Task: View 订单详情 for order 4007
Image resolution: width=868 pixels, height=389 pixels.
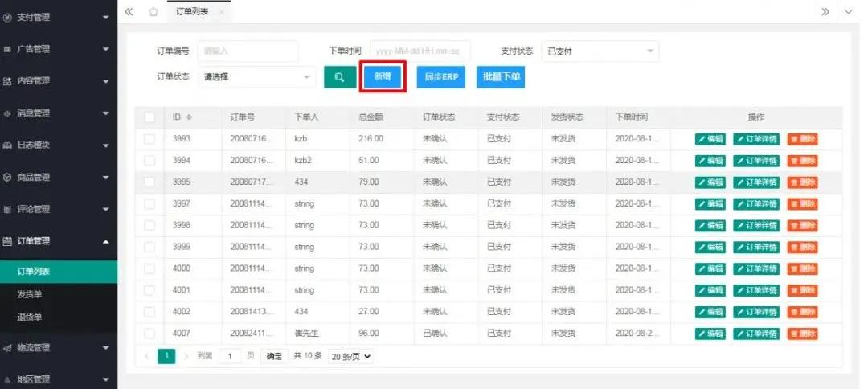Action: click(x=756, y=334)
